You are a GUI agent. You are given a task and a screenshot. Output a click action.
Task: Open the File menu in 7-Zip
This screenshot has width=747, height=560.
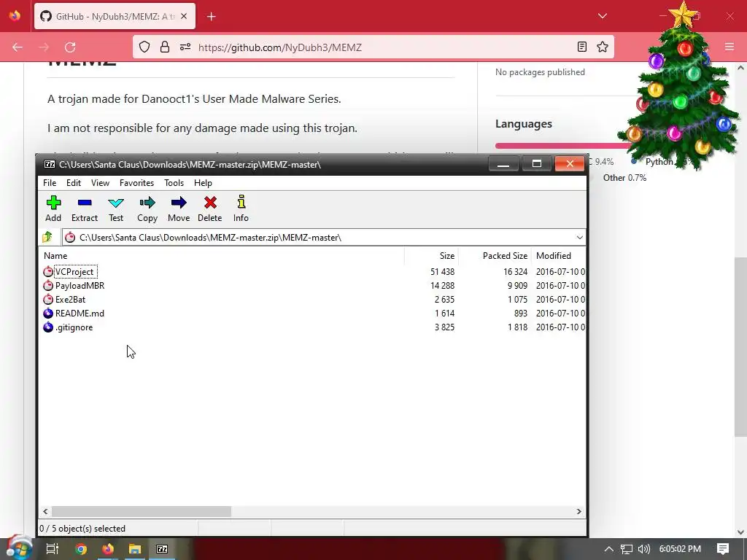click(50, 183)
